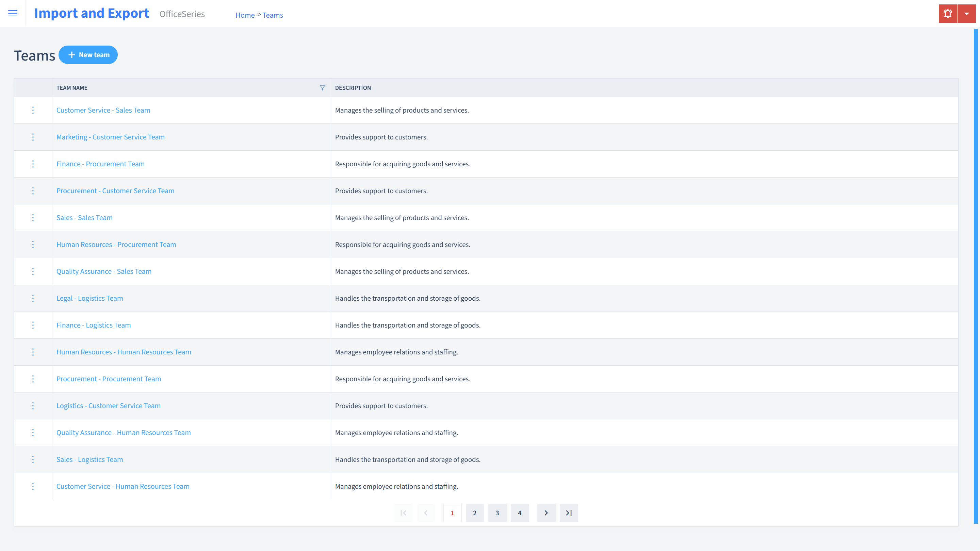Click the three-dot menu for Quality Assurance - Sales Team

32,271
